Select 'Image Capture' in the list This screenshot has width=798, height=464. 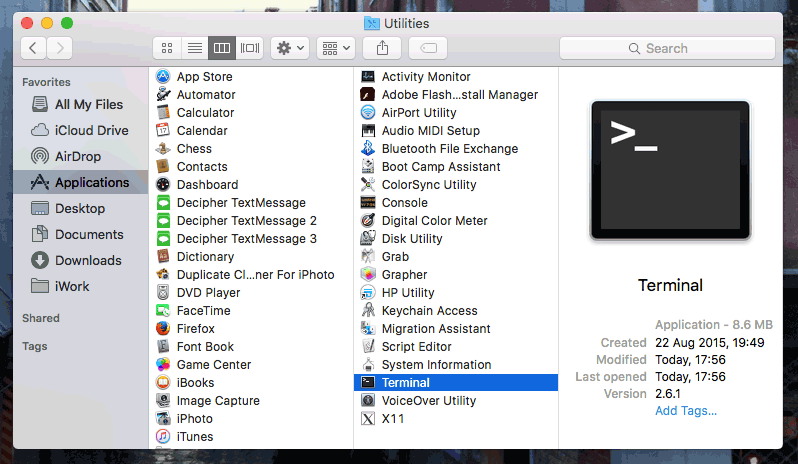point(251,400)
